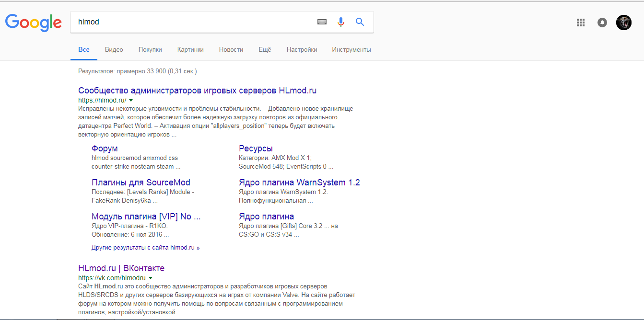
Task: Submit search with the magnifier icon
Action: tap(360, 22)
